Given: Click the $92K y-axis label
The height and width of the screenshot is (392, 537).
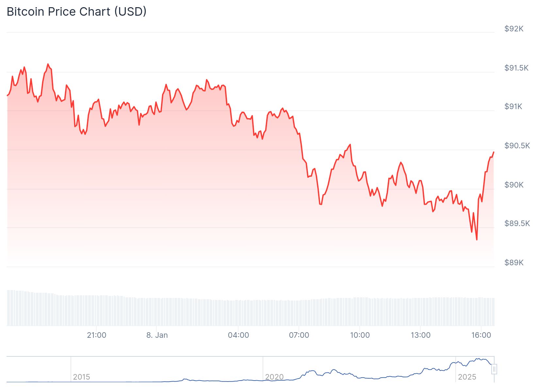Looking at the screenshot, I should pos(514,29).
